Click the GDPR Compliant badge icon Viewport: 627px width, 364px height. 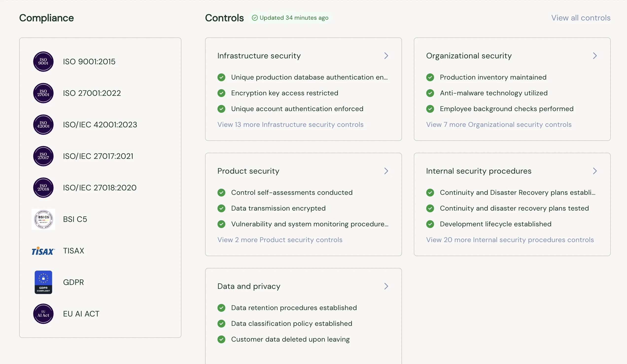pos(43,282)
